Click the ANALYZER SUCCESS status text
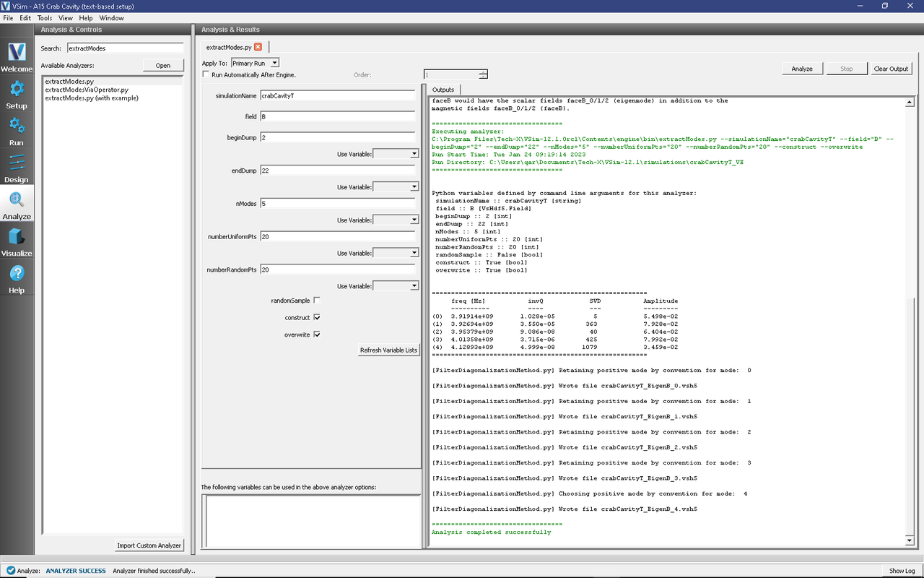 point(76,571)
